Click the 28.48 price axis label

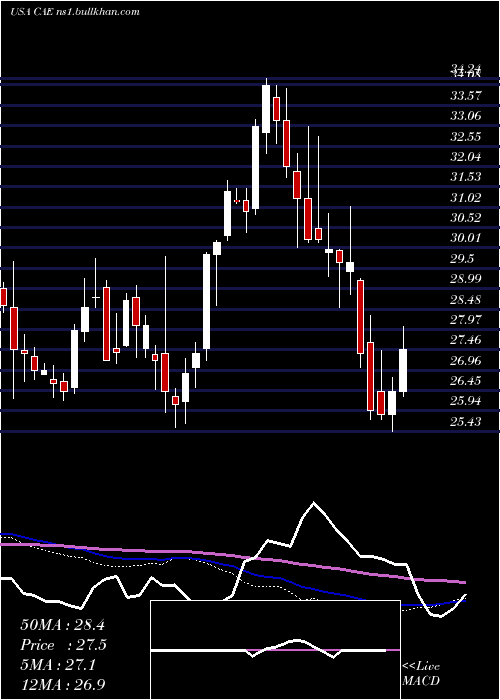pos(466,300)
